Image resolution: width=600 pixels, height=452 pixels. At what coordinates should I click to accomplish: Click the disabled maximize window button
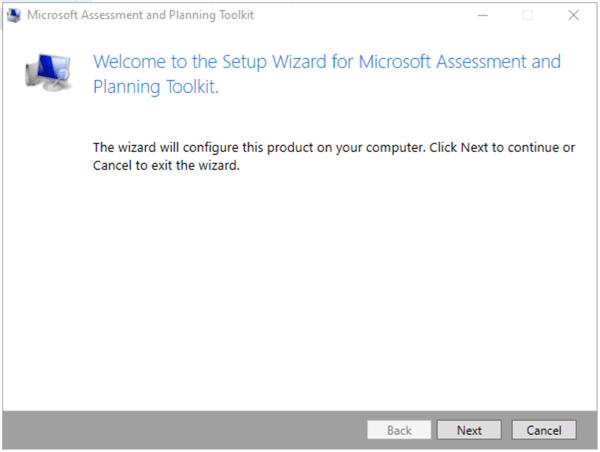pyautogui.click(x=527, y=15)
